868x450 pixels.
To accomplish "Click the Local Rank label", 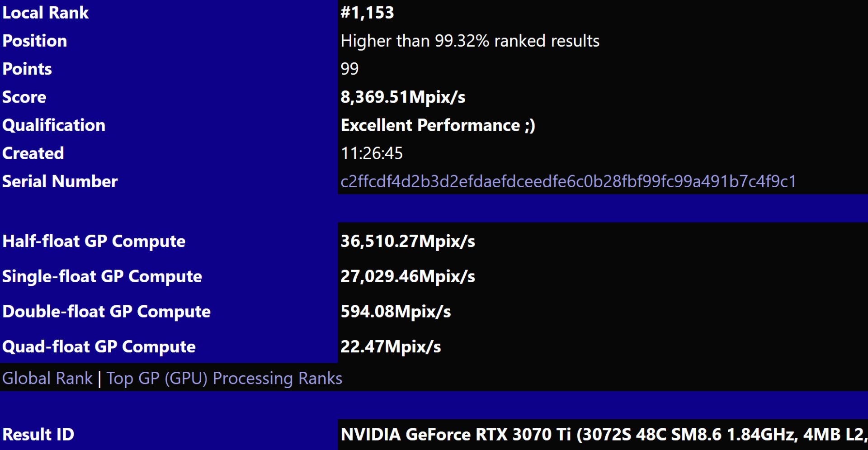I will tap(44, 13).
